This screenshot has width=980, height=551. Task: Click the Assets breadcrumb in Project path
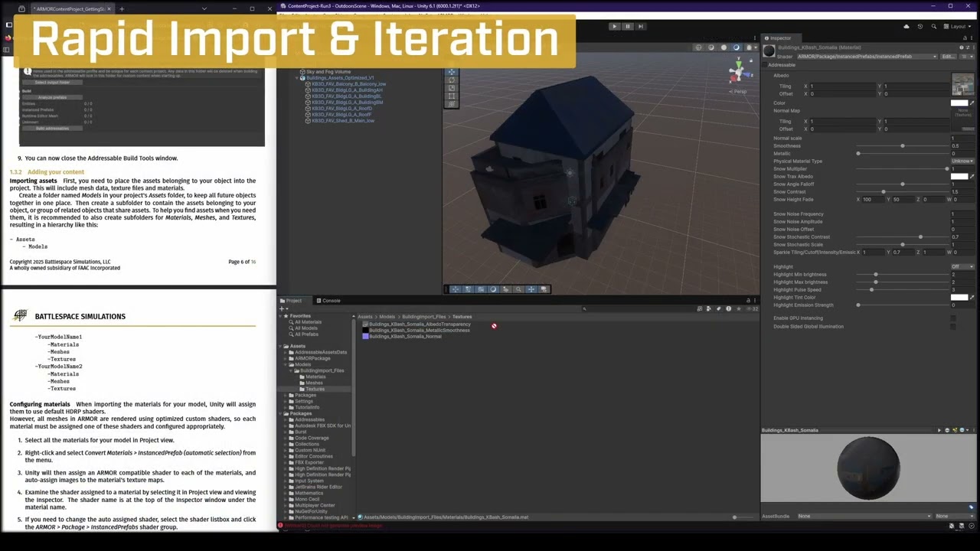pyautogui.click(x=365, y=316)
